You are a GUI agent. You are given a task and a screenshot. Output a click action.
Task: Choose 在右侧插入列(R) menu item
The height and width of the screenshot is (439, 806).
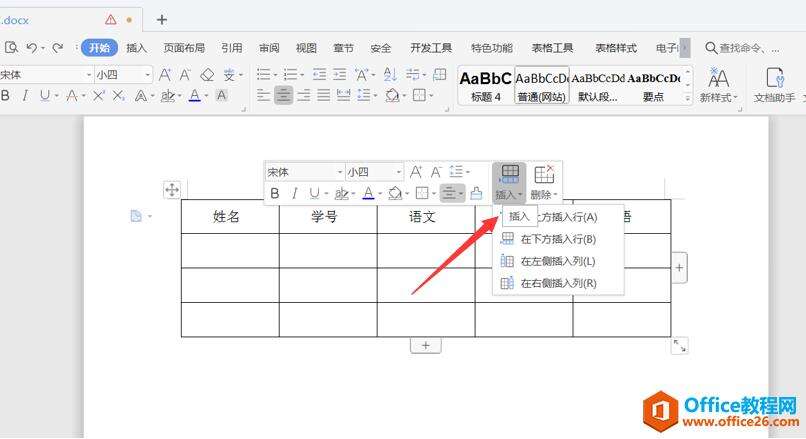pos(558,283)
